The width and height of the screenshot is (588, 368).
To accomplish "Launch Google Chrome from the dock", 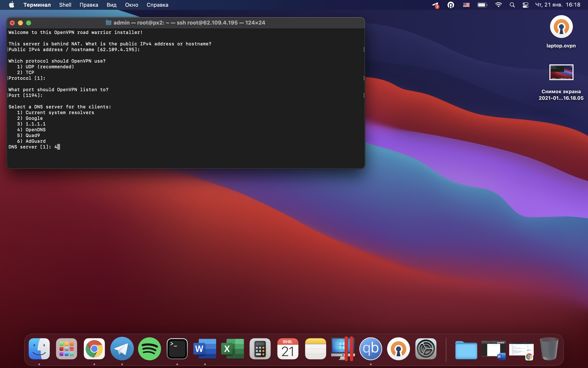I will (x=94, y=349).
